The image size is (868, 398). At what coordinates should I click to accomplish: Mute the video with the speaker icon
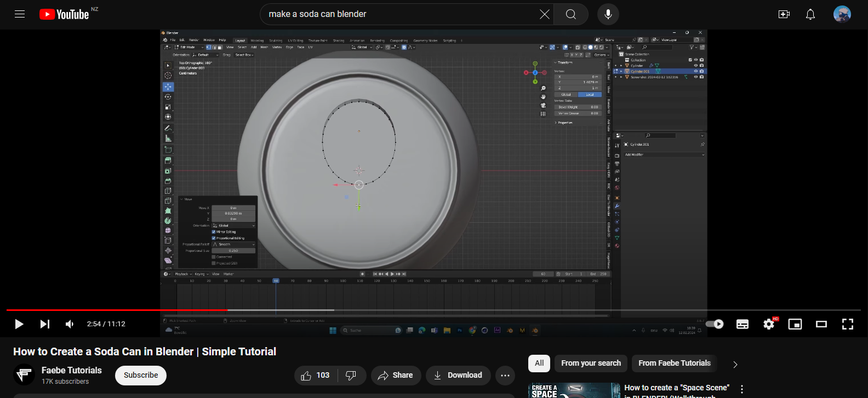70,324
